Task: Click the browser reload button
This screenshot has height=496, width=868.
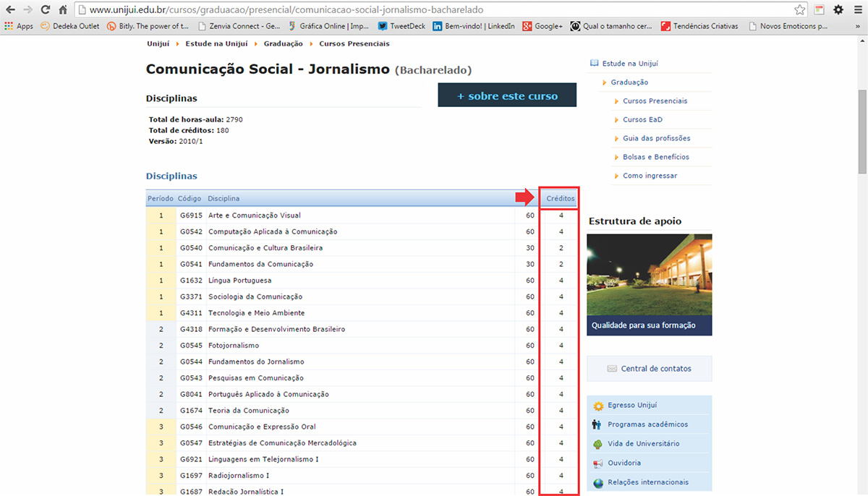Action: (x=45, y=10)
